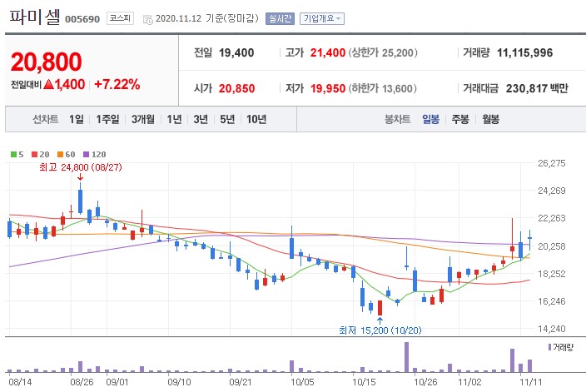Click the +7.22% change percentage

click(117, 84)
